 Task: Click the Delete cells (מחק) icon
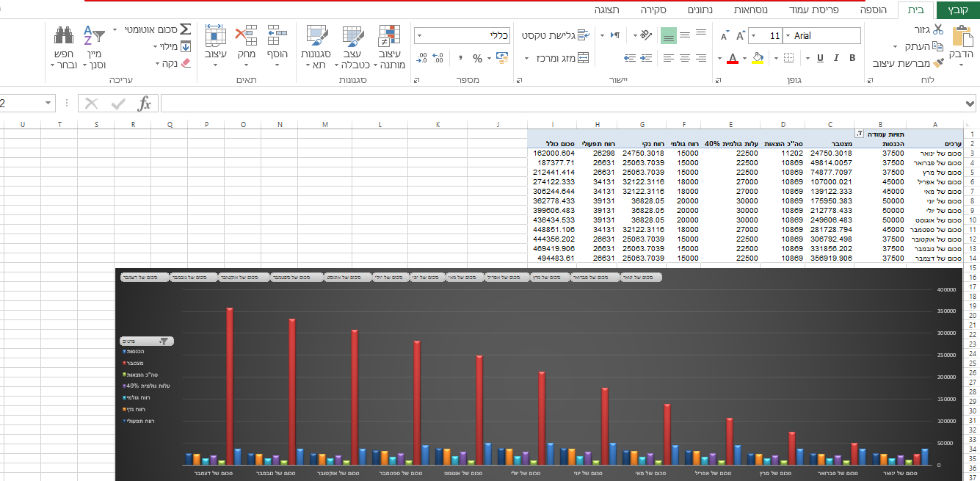point(246,36)
